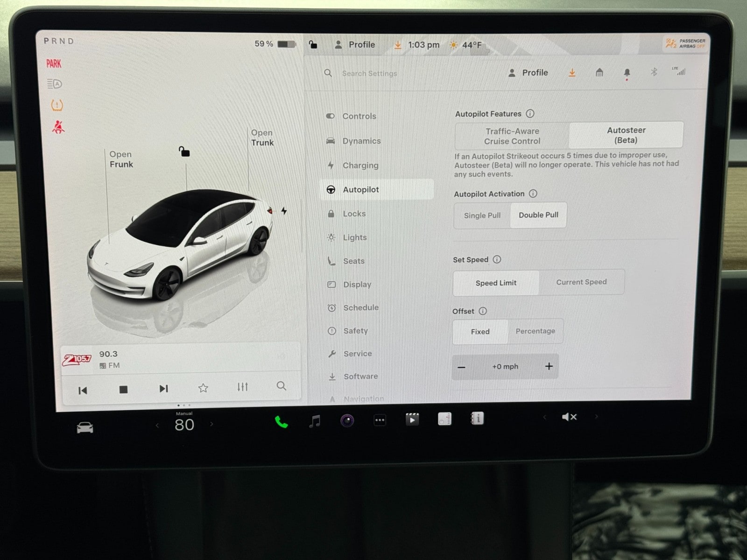Tap the notifications bell icon

[x=627, y=73]
